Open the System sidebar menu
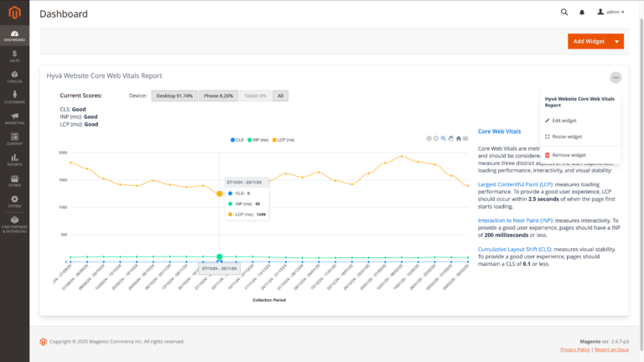The height and width of the screenshot is (362, 644). [14, 201]
